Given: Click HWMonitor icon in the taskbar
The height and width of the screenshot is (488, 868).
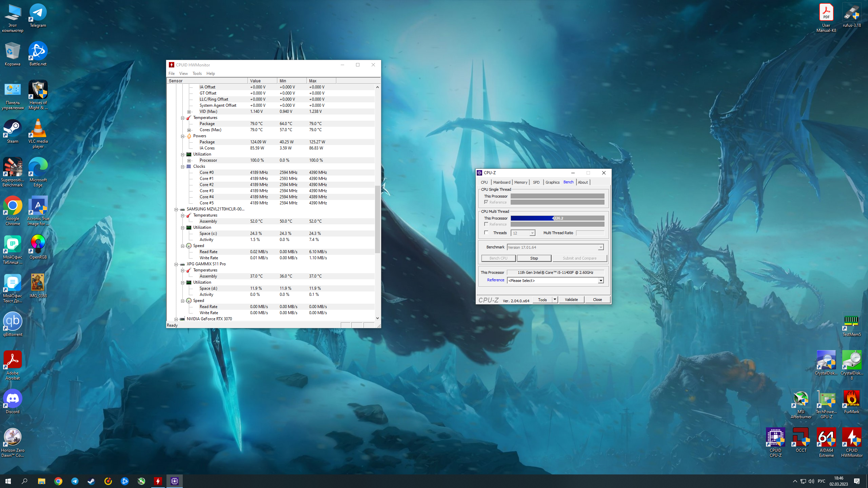Looking at the screenshot, I should tap(158, 481).
